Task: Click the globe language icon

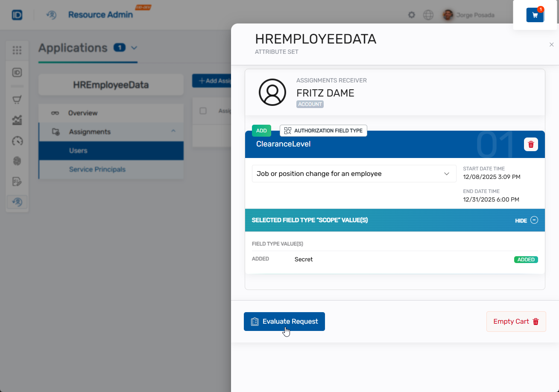Action: (x=428, y=15)
